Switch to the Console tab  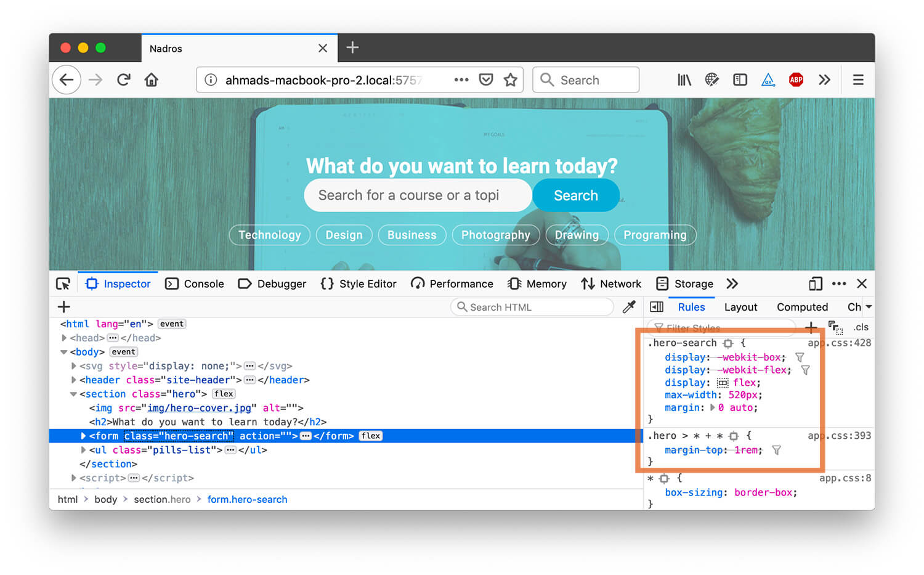pyautogui.click(x=195, y=283)
